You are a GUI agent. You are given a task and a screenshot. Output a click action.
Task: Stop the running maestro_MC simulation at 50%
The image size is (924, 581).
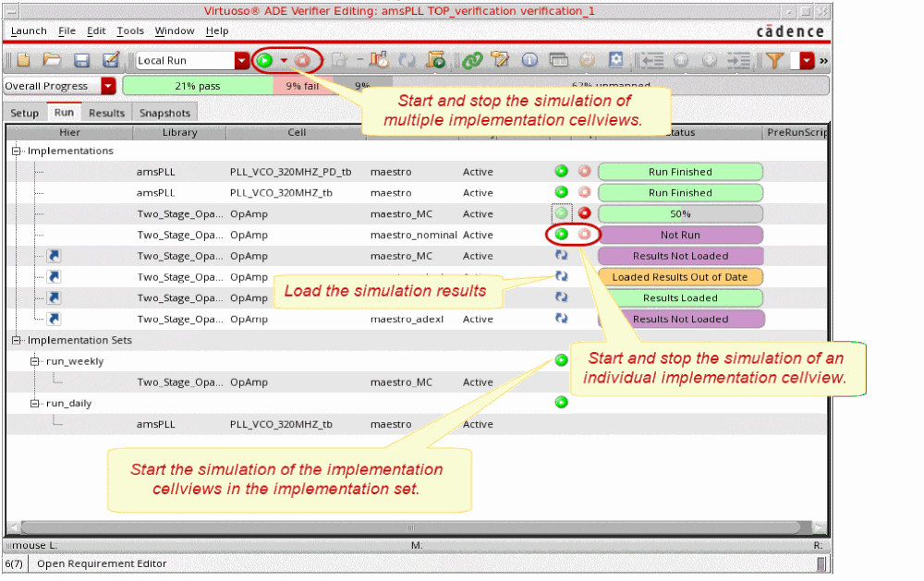[584, 213]
